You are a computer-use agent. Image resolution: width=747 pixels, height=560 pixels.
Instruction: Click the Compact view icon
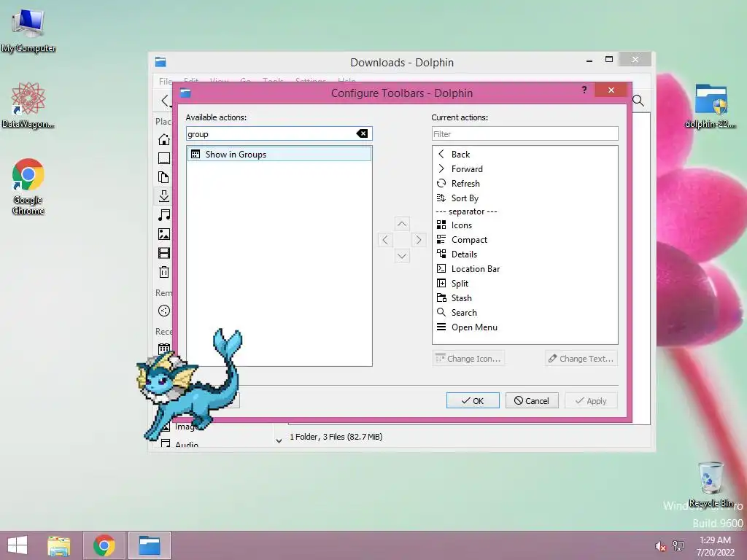[x=441, y=239]
